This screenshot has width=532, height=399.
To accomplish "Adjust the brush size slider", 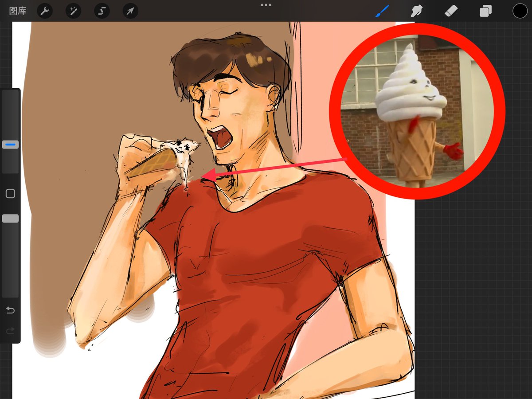I will [10, 144].
